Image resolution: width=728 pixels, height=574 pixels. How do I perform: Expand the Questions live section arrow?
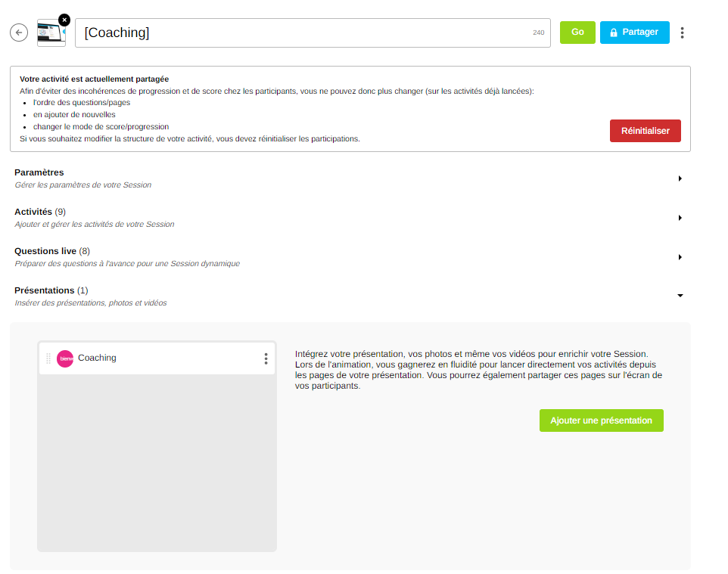coord(680,257)
